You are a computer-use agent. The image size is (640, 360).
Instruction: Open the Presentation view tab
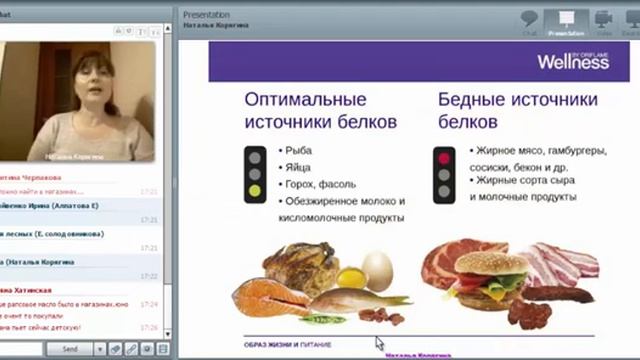[x=566, y=23]
